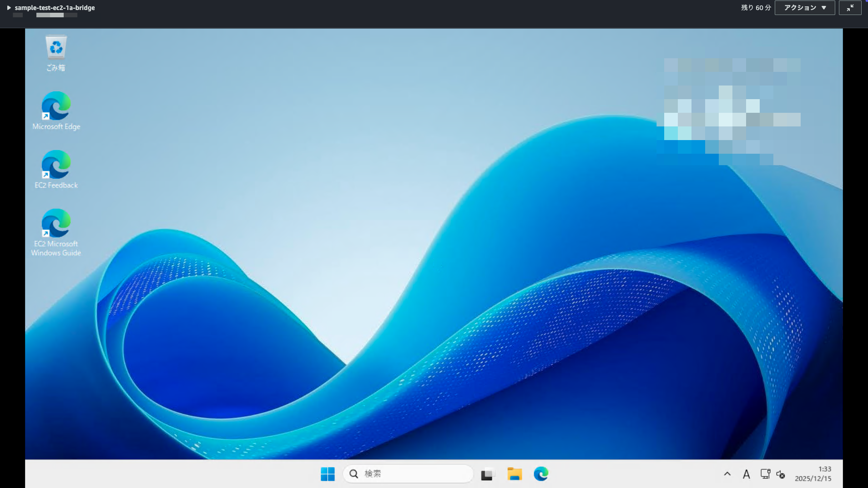Select the EC2 Microsoft Windows Guide shortcut
The width and height of the screenshot is (868, 488).
[56, 232]
